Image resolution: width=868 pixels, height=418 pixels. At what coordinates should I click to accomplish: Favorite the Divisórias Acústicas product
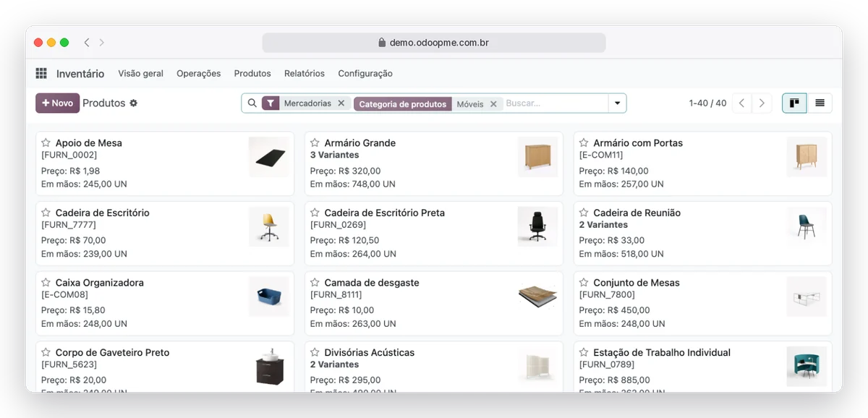[315, 352]
